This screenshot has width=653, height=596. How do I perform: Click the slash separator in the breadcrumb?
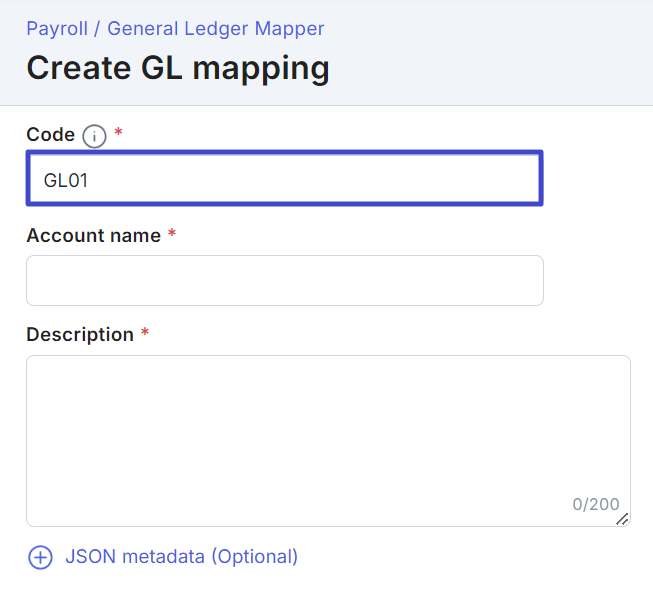pos(97,29)
